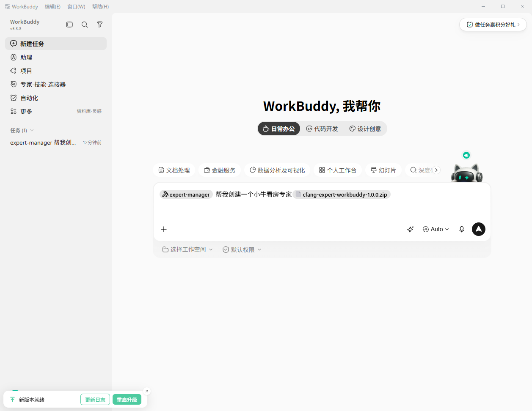Click the WorkBuddy sidebar title
Image resolution: width=532 pixels, height=411 pixels.
(x=25, y=22)
